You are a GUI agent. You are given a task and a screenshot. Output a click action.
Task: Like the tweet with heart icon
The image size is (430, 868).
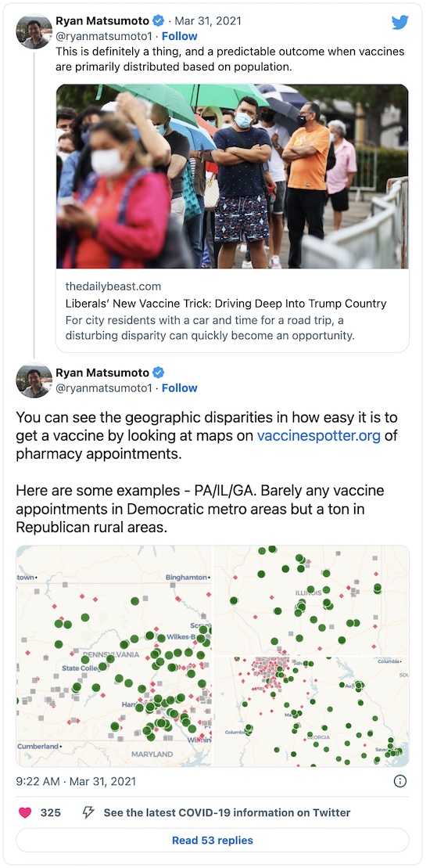click(x=26, y=812)
